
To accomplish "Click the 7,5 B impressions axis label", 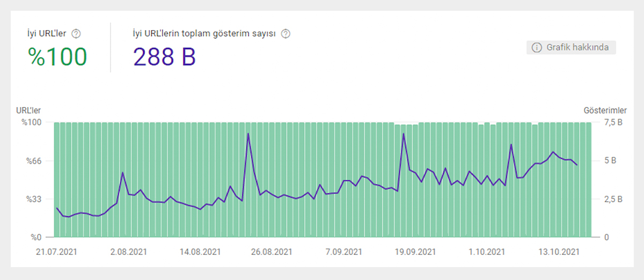I will tap(612, 122).
